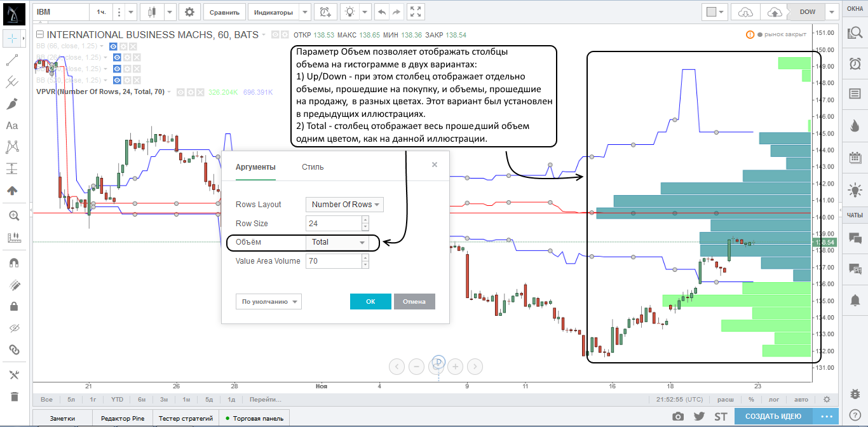Click the Отмена cancel button
Screen dimensions: 868x427
point(414,301)
